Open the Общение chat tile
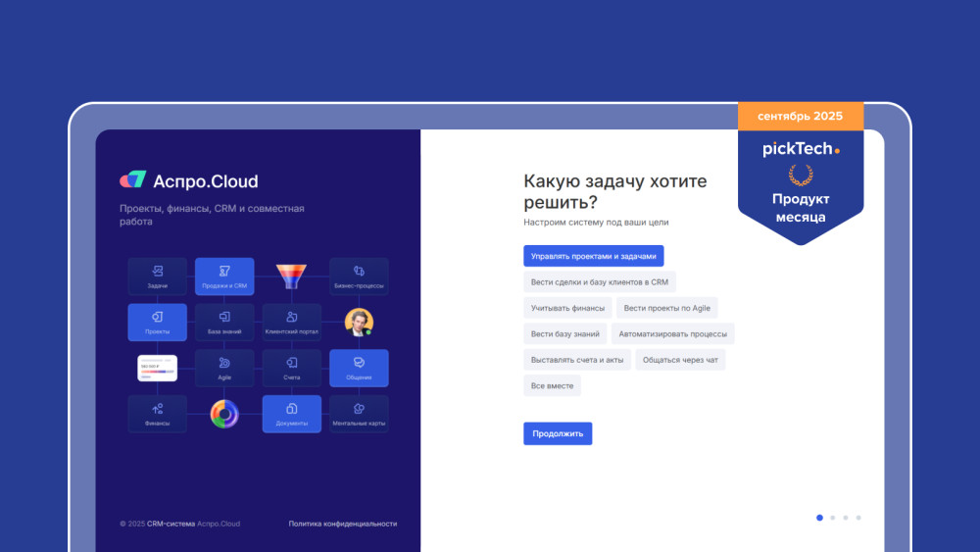 359,369
